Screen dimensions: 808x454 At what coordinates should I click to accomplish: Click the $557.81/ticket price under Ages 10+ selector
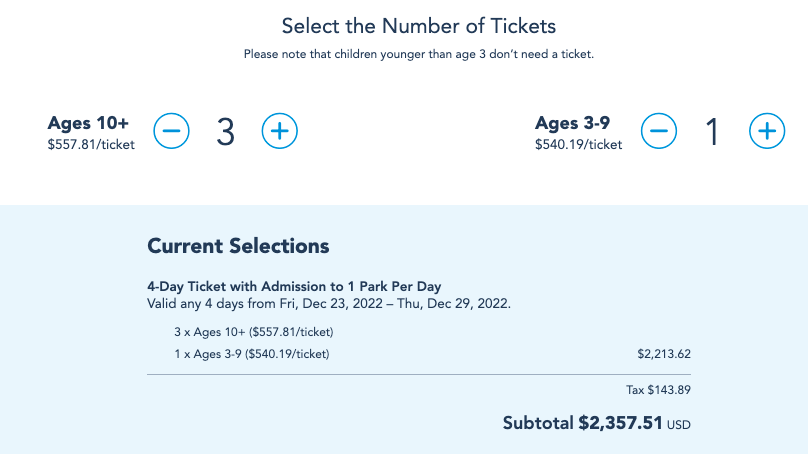pyautogui.click(x=91, y=145)
